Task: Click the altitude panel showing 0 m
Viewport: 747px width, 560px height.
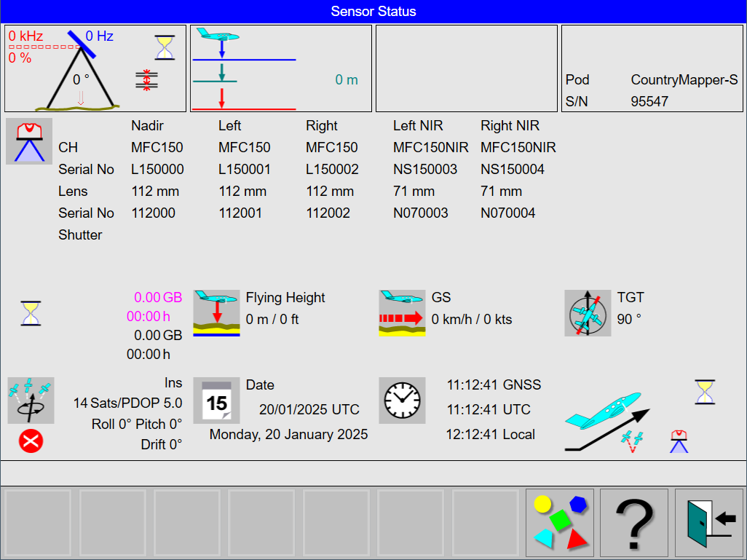Action: 280,68
